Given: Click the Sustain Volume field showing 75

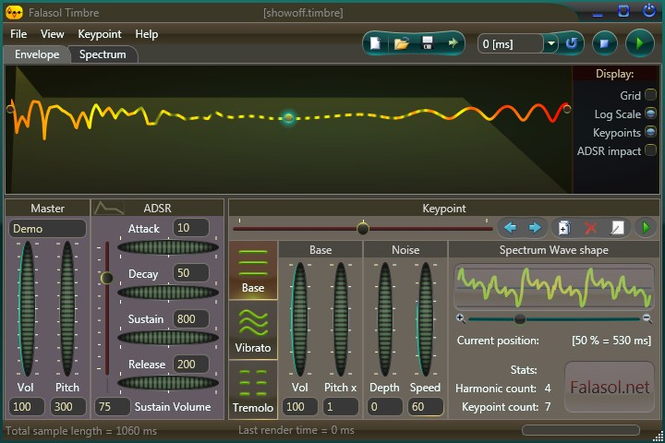Looking at the screenshot, I should (112, 407).
